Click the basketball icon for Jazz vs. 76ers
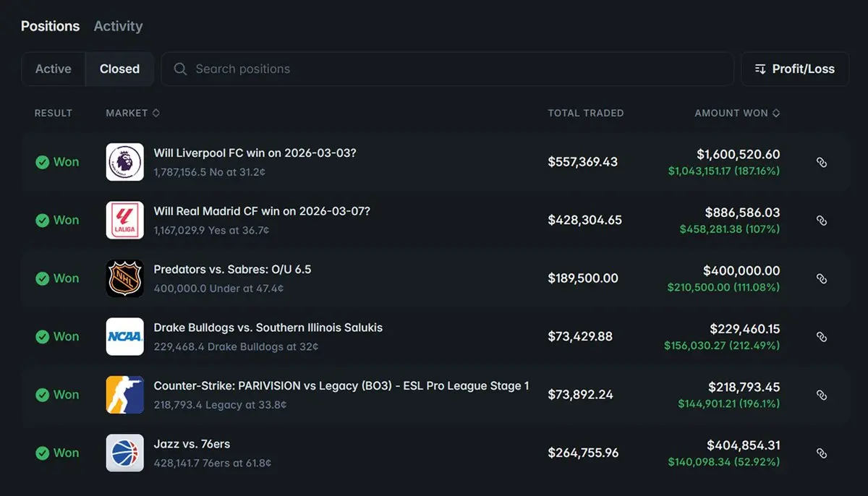Image resolution: width=868 pixels, height=496 pixels. click(x=124, y=453)
